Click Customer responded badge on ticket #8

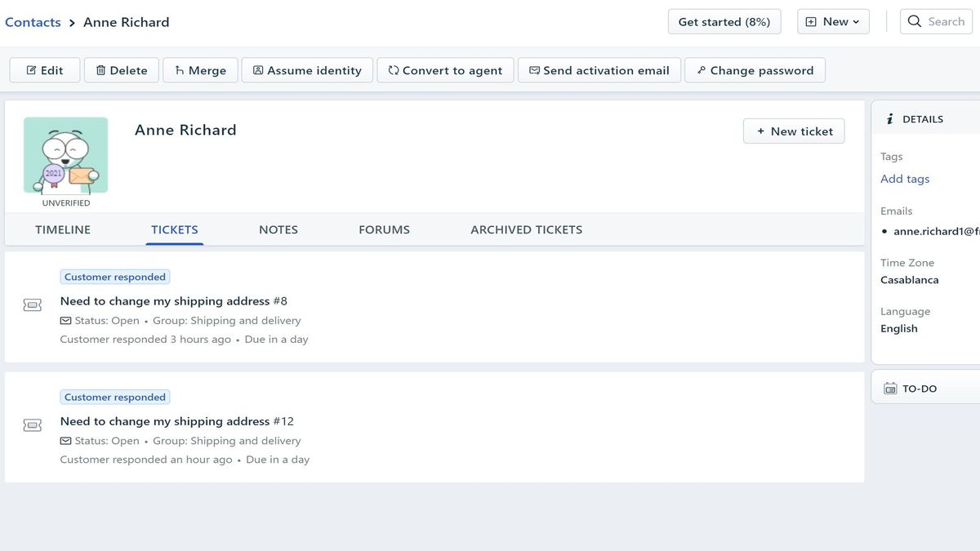[115, 277]
